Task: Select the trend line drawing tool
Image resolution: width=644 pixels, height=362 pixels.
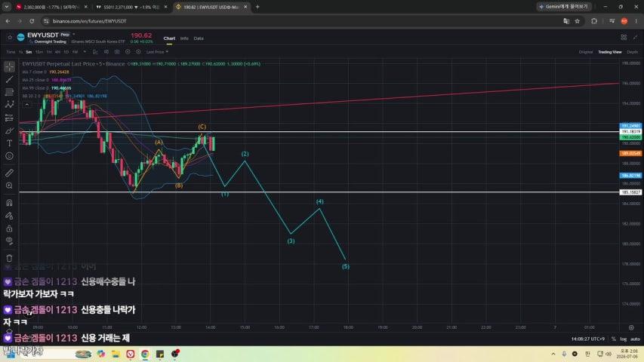Action: coord(9,79)
